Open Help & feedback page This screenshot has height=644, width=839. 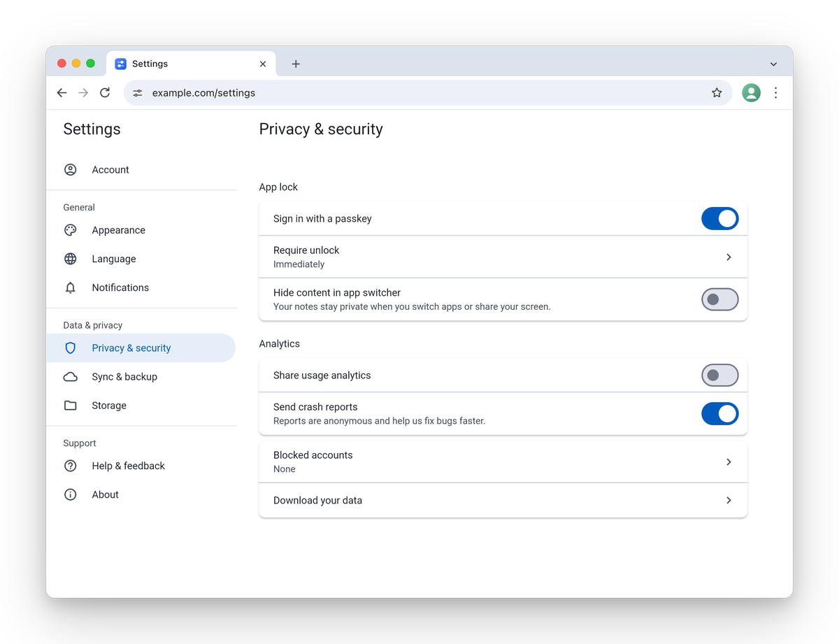[x=141, y=466]
